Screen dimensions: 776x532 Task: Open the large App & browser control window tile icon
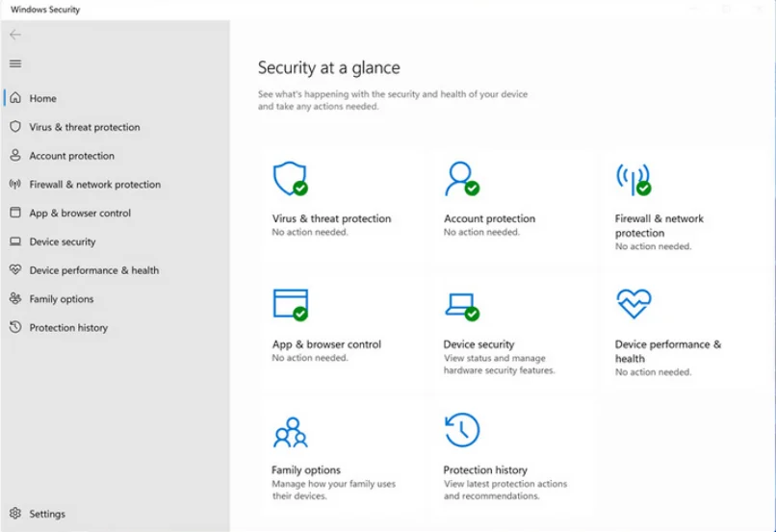point(291,305)
